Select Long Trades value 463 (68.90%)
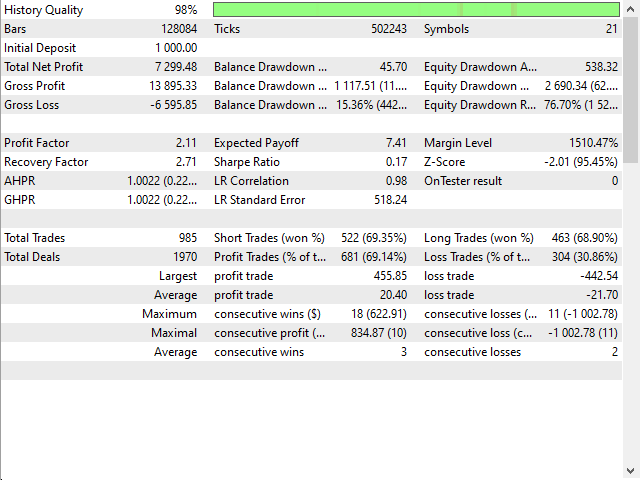Screen dimensions: 640x480 point(584,238)
